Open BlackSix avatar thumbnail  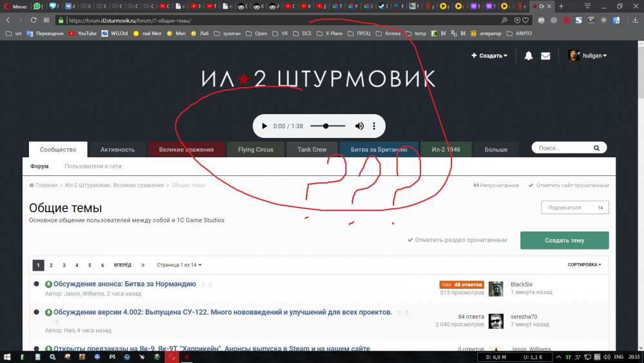pyautogui.click(x=496, y=289)
